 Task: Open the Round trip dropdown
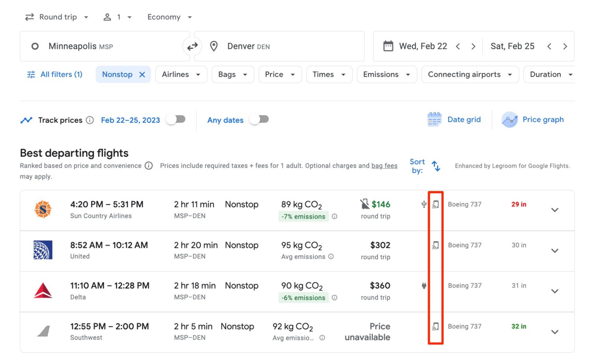pyautogui.click(x=56, y=17)
